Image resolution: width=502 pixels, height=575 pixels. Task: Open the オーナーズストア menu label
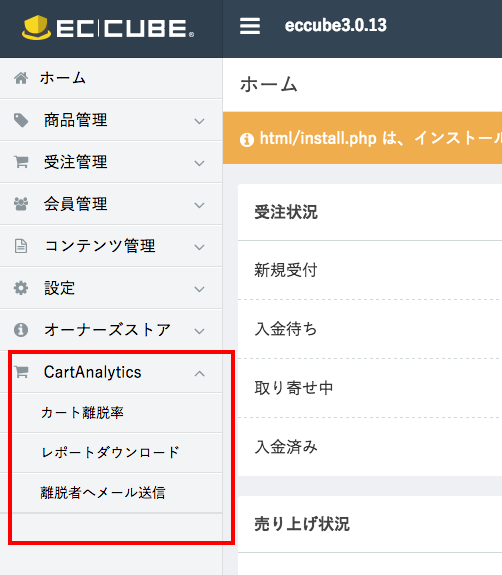pyautogui.click(x=107, y=330)
